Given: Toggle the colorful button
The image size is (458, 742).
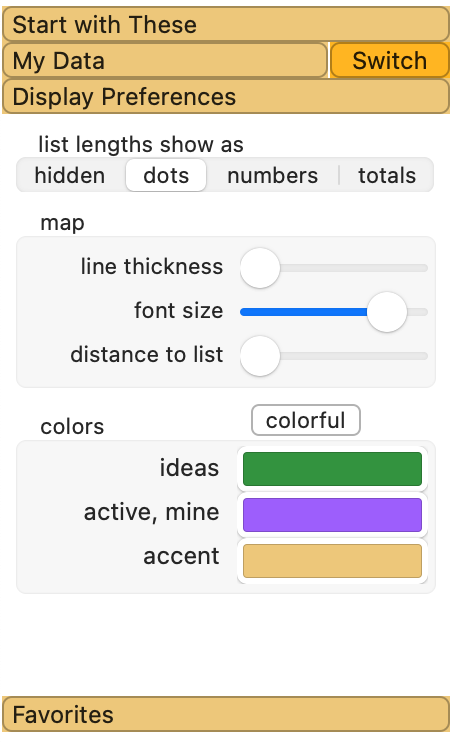Looking at the screenshot, I should (306, 420).
